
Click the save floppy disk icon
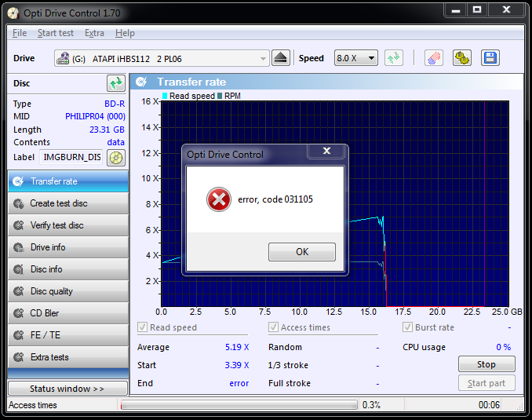pyautogui.click(x=490, y=58)
